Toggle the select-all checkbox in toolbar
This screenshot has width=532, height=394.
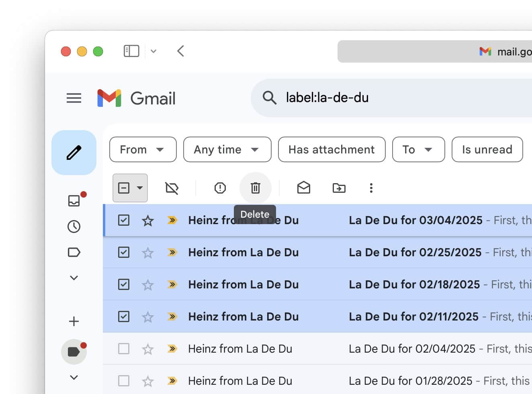(x=124, y=188)
